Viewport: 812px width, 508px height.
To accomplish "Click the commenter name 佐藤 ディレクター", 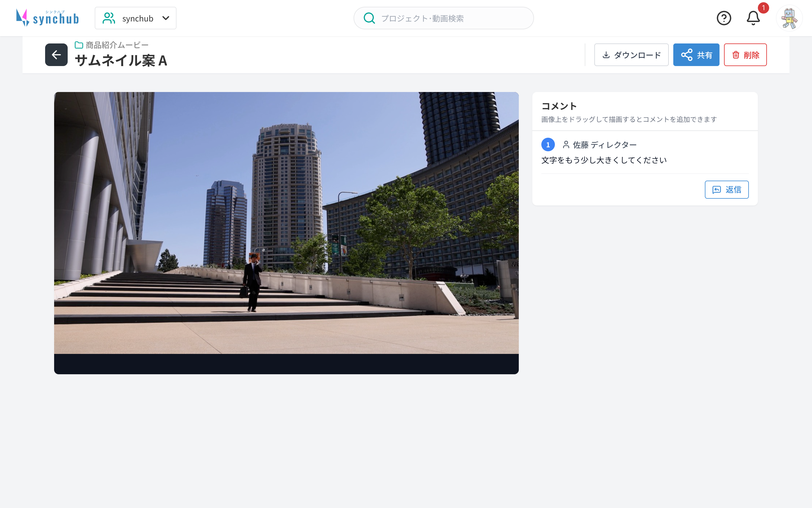I will 605,145.
